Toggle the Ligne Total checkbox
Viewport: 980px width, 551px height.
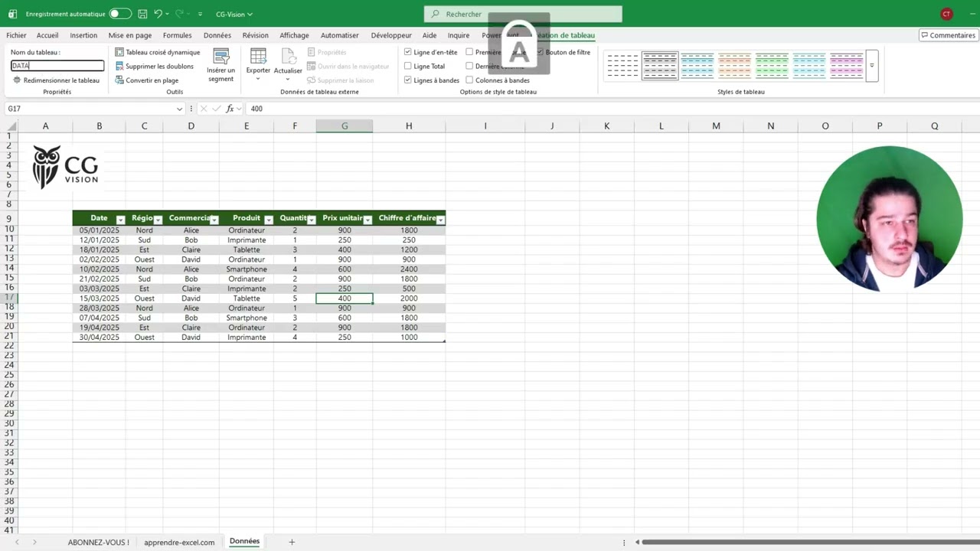coord(408,67)
